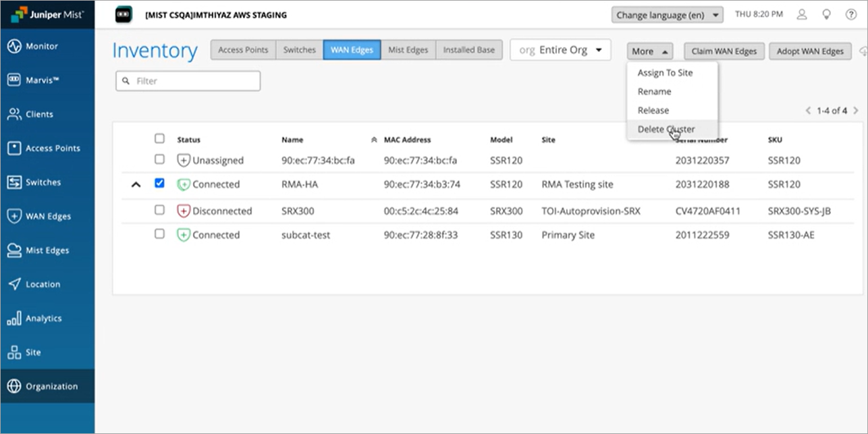Go to next page arrow
Viewport: 868px width, 434px height.
point(856,111)
